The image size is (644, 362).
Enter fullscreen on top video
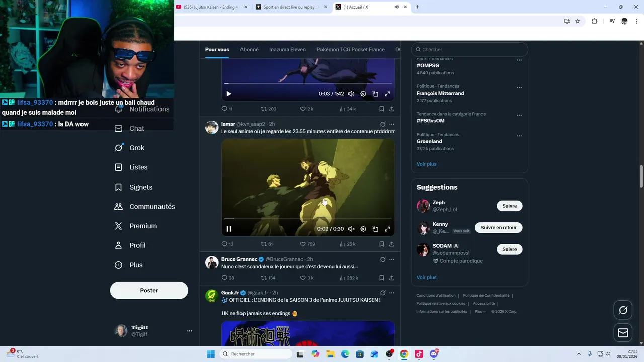(x=387, y=94)
